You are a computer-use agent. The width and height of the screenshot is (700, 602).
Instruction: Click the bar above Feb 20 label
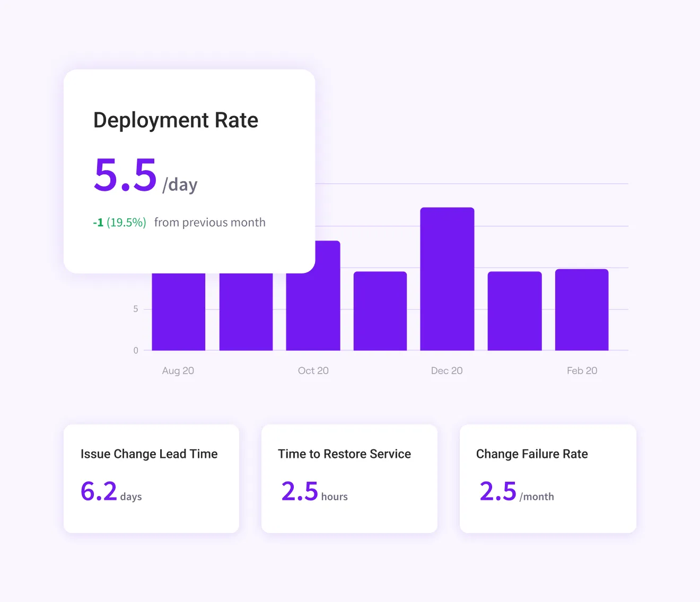(x=581, y=310)
